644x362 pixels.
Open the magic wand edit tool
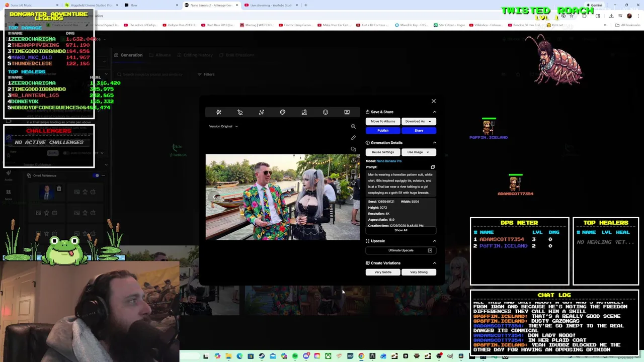click(219, 112)
